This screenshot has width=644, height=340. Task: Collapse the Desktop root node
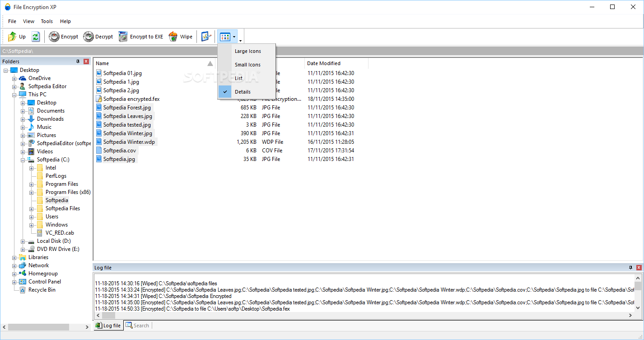(x=6, y=71)
